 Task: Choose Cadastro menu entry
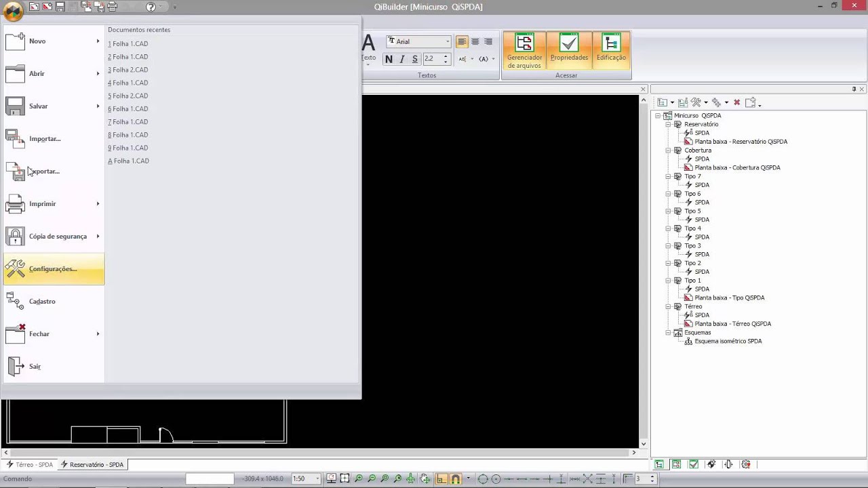point(54,302)
